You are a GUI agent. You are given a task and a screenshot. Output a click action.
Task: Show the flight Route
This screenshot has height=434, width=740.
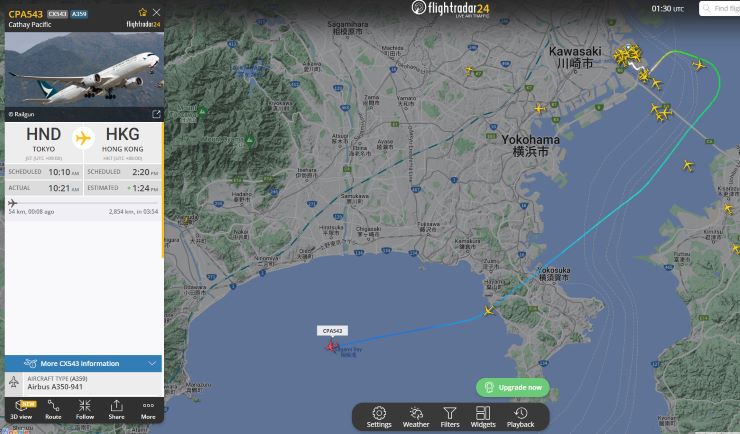53,409
